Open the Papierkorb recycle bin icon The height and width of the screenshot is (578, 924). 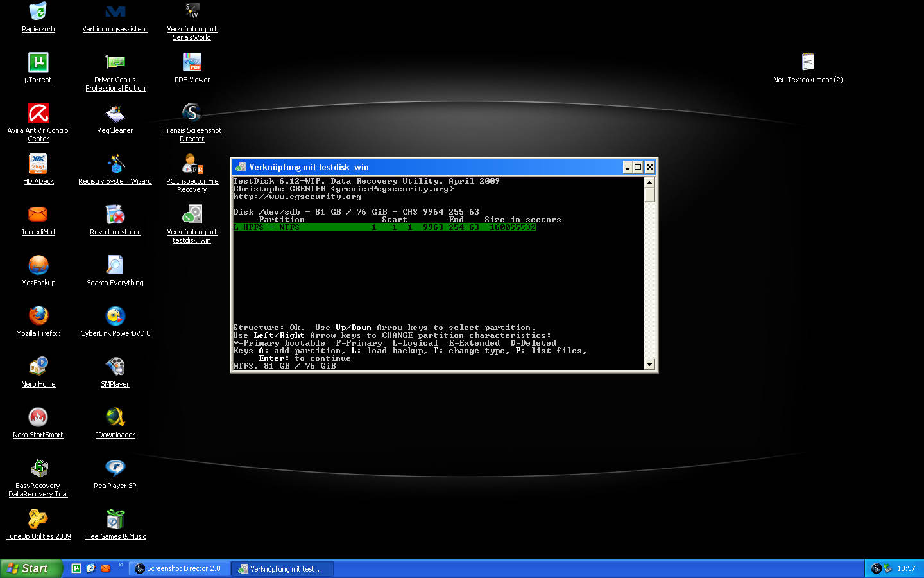coord(38,12)
